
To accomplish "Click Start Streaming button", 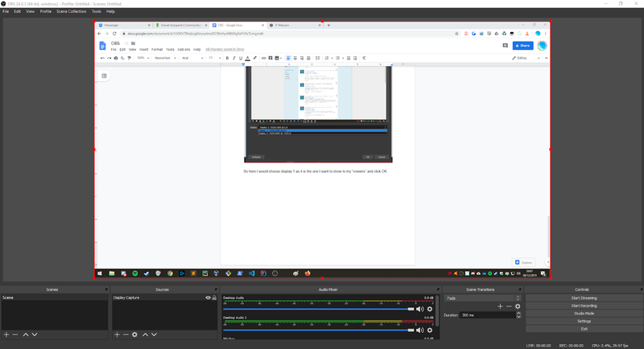I will point(584,298).
